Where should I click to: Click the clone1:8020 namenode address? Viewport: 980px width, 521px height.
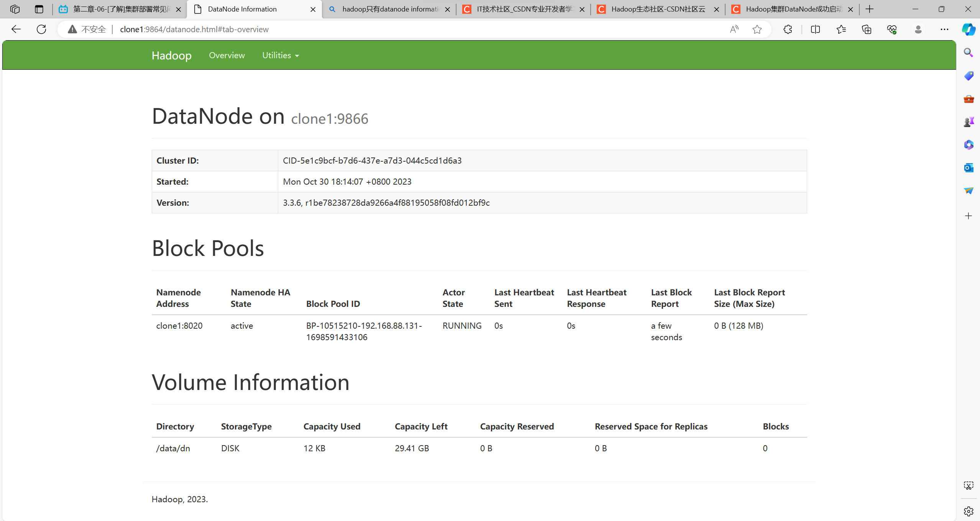(179, 326)
